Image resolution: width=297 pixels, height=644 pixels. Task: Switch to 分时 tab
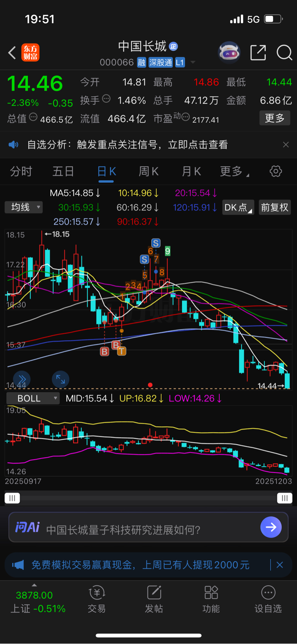pyautogui.click(x=21, y=171)
